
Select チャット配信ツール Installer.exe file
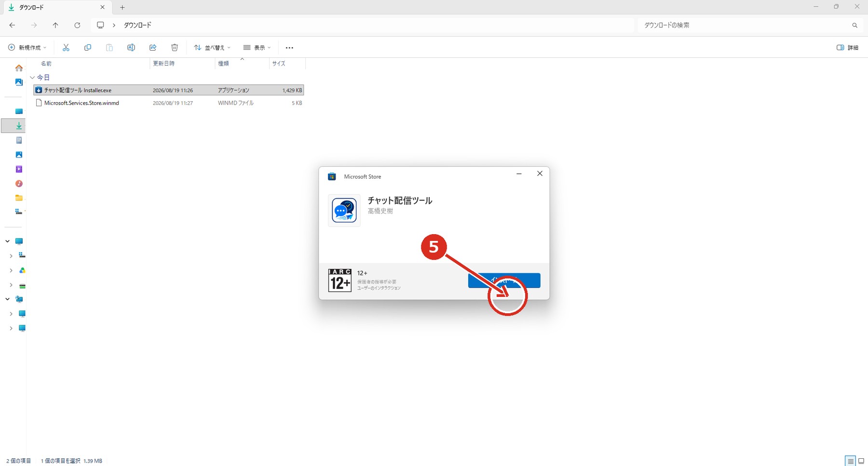(x=169, y=90)
